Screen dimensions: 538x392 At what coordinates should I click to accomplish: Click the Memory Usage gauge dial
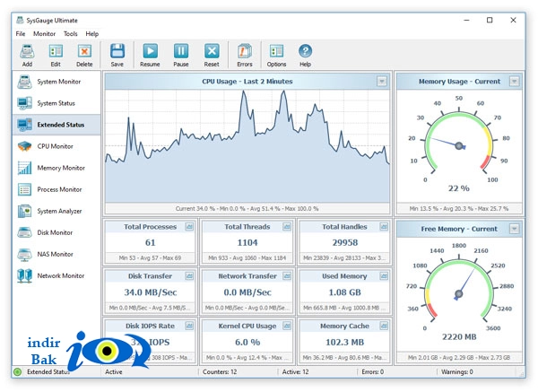coord(459,142)
